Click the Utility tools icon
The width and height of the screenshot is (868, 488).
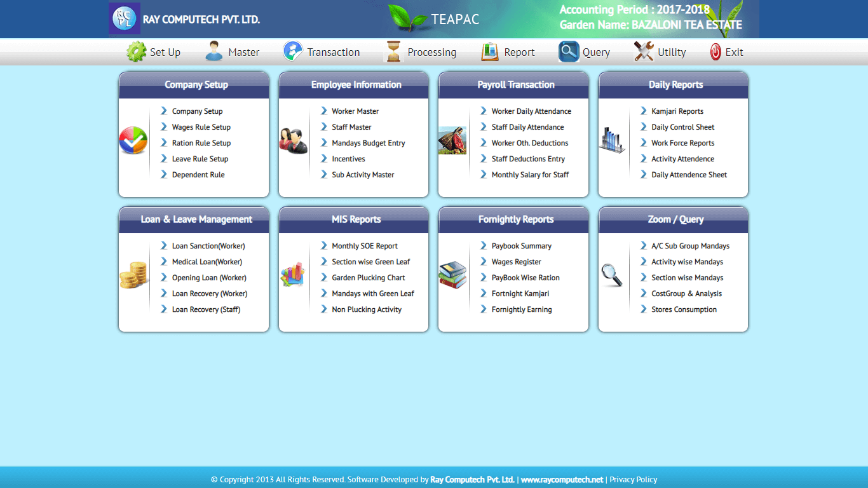pos(644,51)
